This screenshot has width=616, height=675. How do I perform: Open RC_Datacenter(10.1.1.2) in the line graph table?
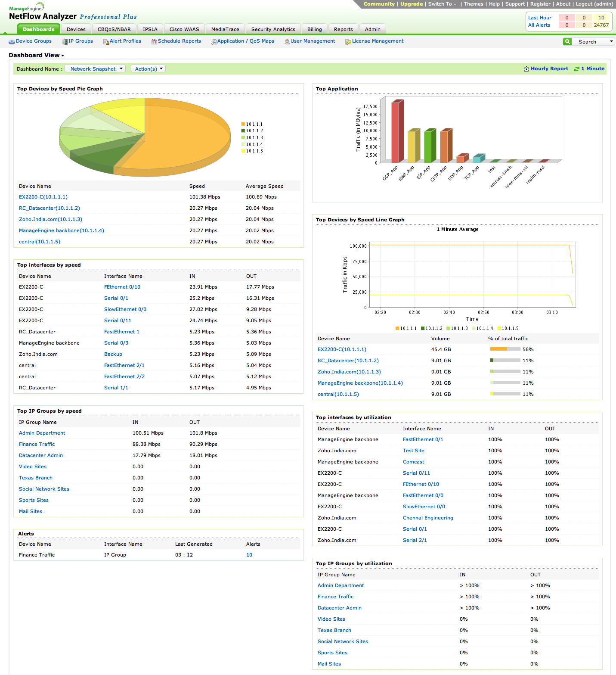coord(348,361)
